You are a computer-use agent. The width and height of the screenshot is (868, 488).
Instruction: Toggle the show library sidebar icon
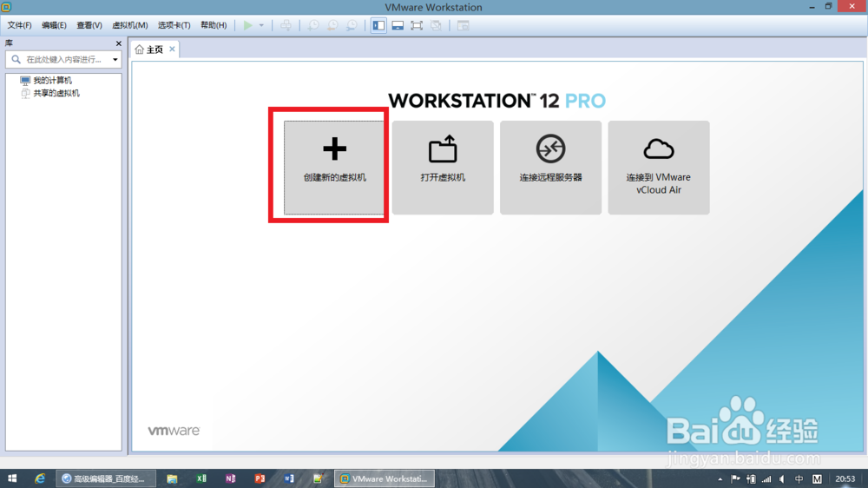[x=378, y=25]
